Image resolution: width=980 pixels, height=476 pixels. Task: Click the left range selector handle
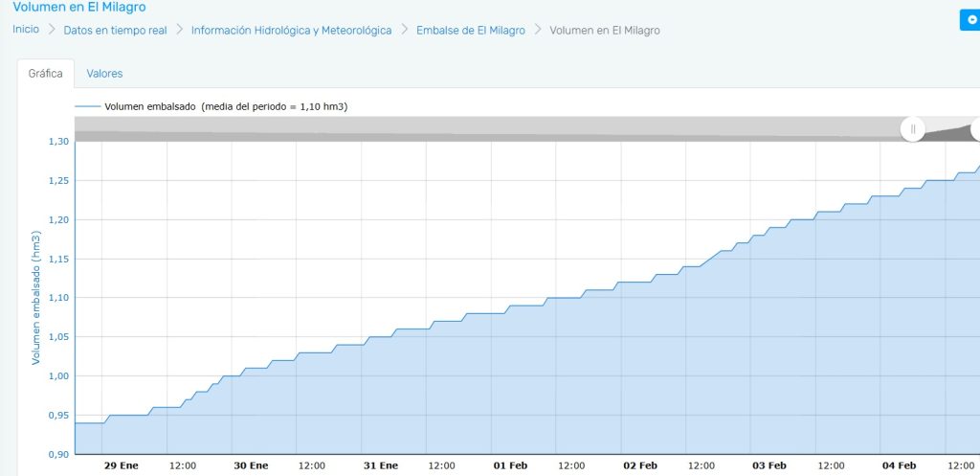913,128
